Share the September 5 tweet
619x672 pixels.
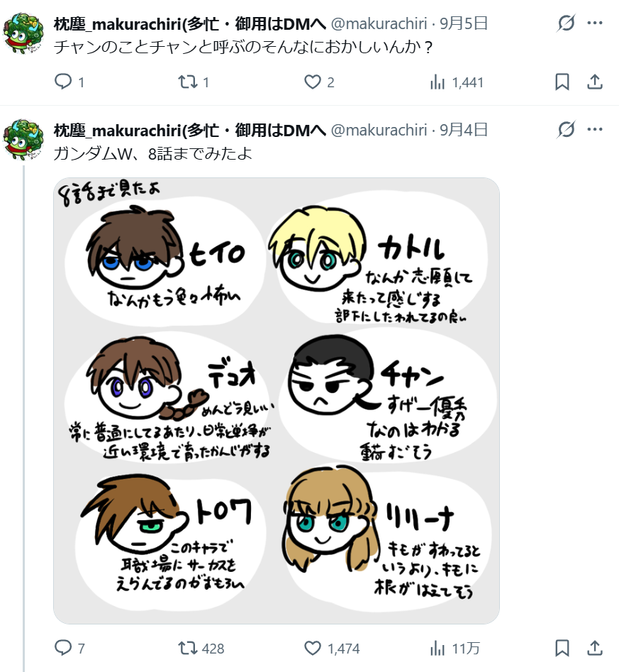[x=595, y=82]
